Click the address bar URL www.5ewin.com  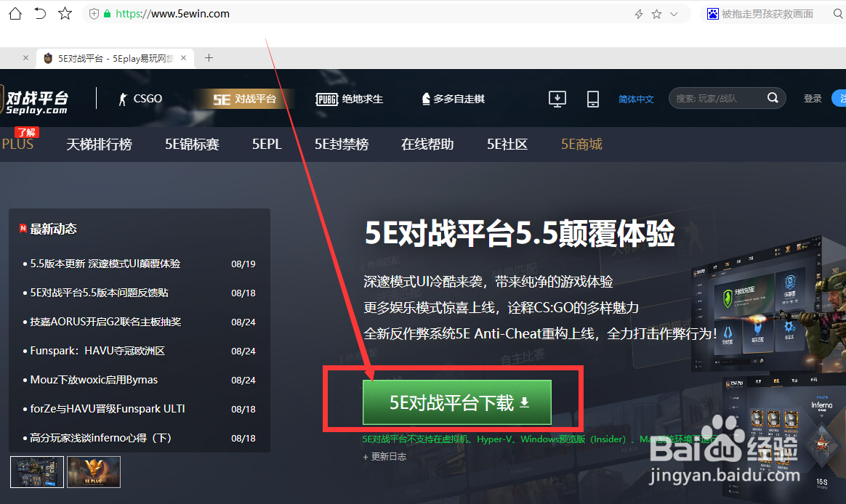tap(173, 14)
